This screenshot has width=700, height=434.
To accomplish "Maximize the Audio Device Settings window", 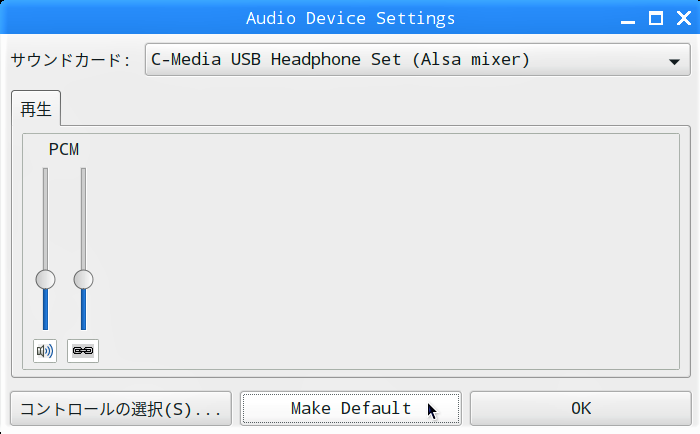I will pyautogui.click(x=656, y=18).
